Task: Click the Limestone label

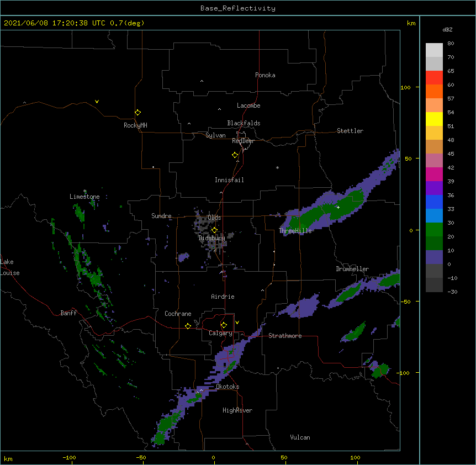Action: point(84,197)
